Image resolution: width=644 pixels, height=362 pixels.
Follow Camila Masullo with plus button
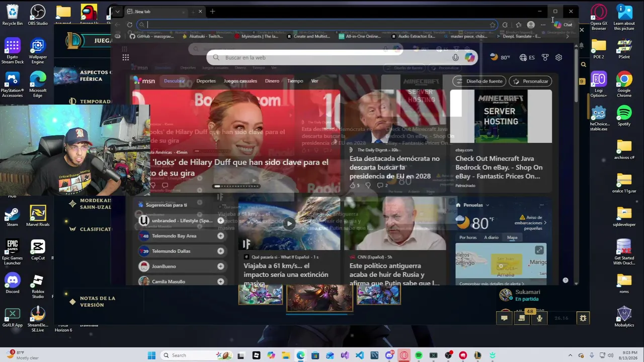click(x=220, y=282)
